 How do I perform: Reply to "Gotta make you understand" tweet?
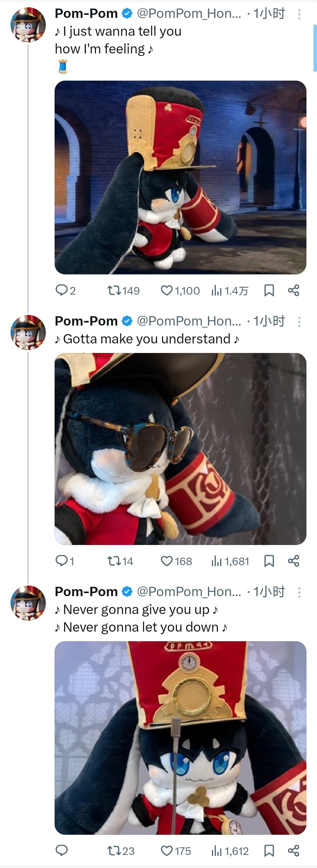coord(62,561)
